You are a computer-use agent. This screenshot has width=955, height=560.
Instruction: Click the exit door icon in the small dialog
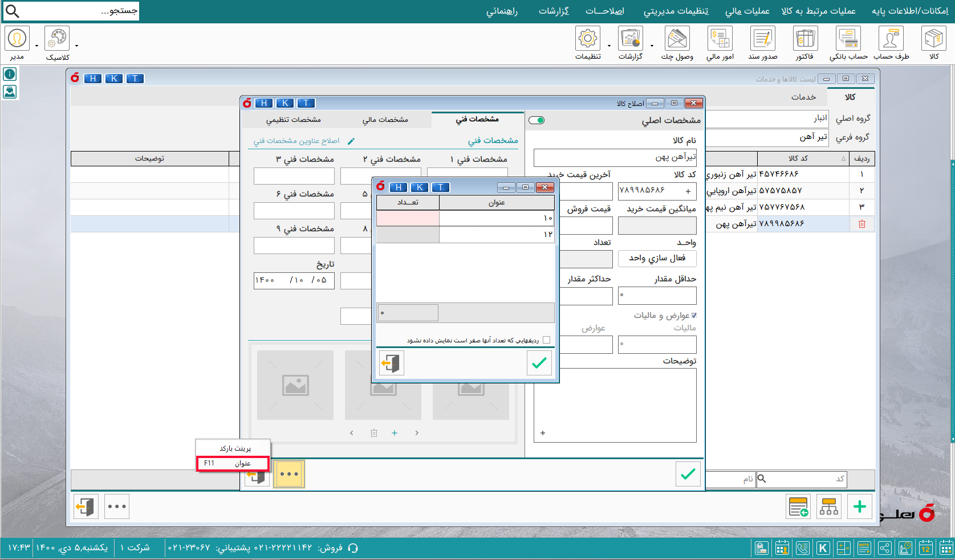tap(392, 363)
